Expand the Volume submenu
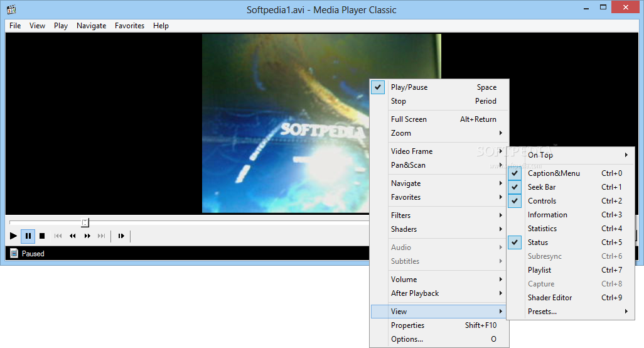 pos(439,280)
